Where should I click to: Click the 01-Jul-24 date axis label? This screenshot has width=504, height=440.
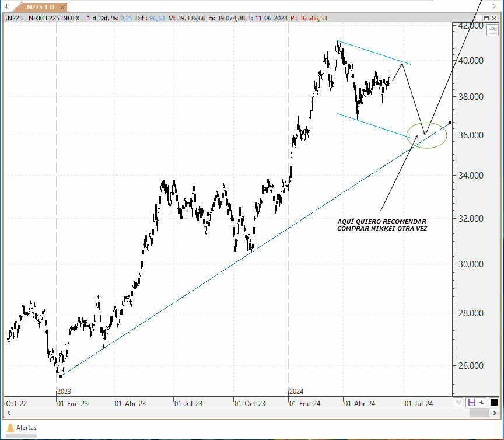(x=419, y=404)
